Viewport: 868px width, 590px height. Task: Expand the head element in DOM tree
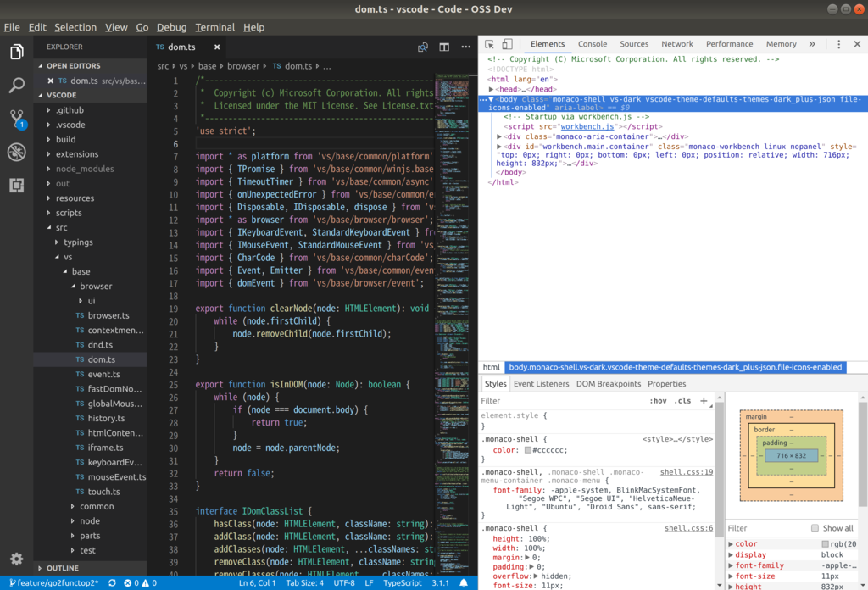pyautogui.click(x=491, y=89)
